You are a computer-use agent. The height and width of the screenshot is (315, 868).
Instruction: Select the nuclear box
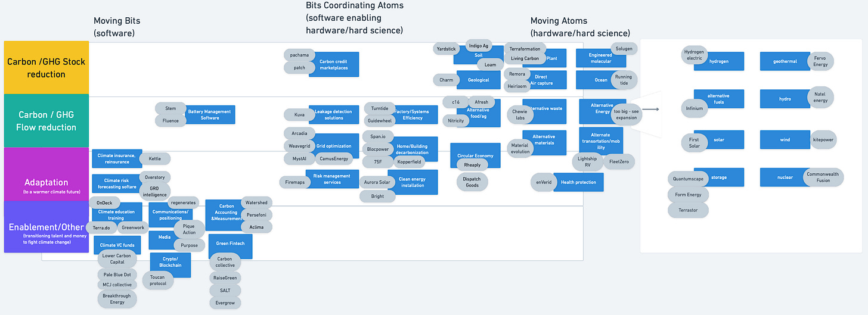tap(785, 177)
